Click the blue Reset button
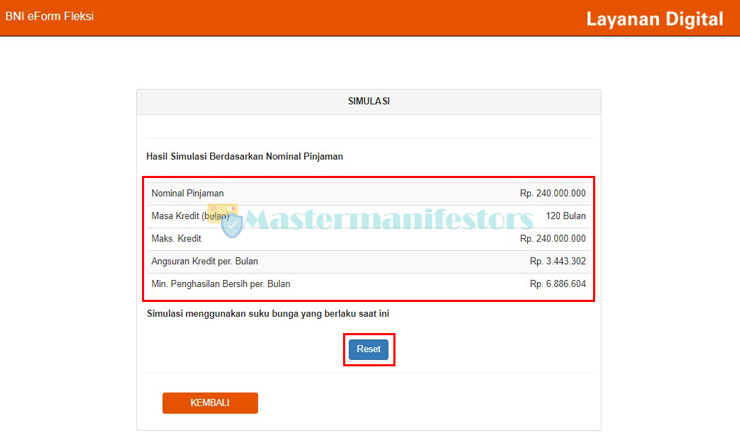Image resolution: width=740 pixels, height=441 pixels. 369,349
